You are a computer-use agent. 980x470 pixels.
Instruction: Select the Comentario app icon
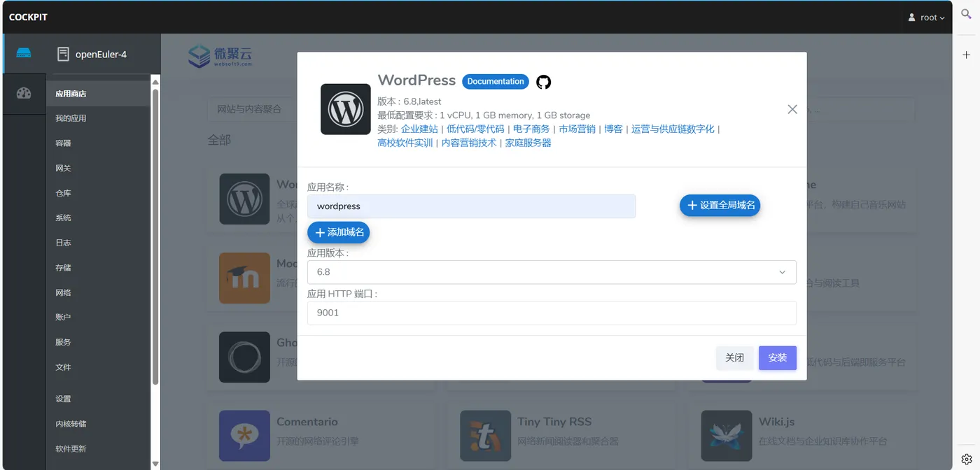[x=244, y=436]
